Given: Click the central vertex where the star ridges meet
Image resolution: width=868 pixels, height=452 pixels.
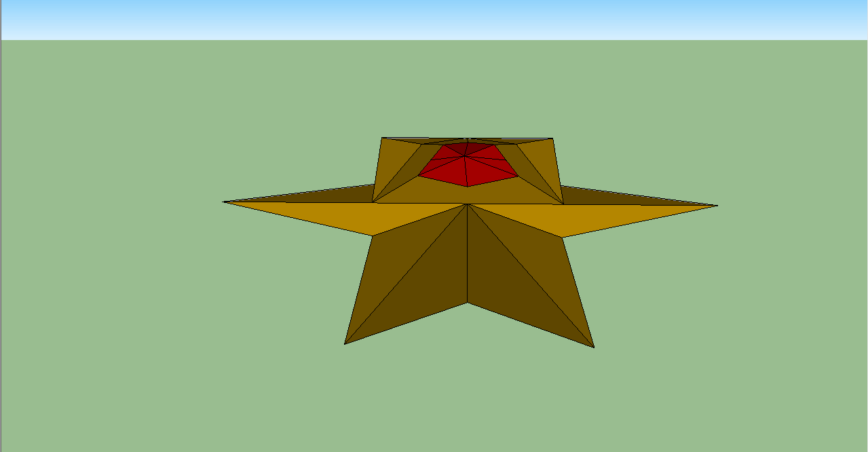Looking at the screenshot, I should [x=468, y=204].
